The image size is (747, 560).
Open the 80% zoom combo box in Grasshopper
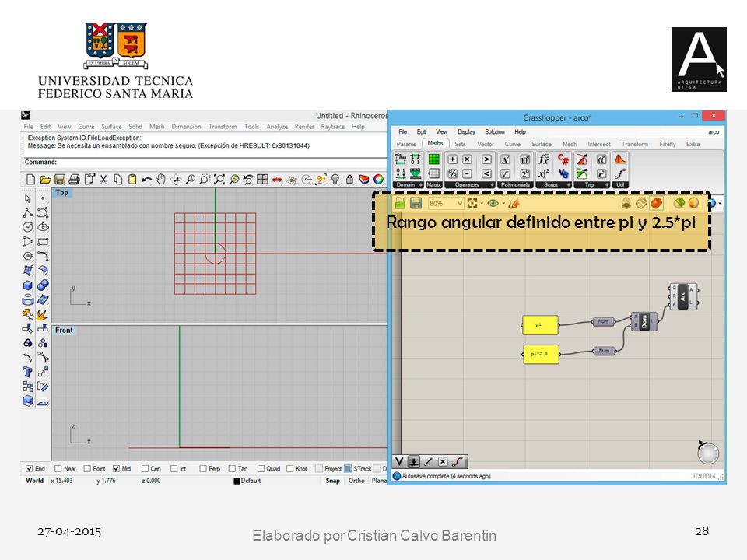[445, 203]
